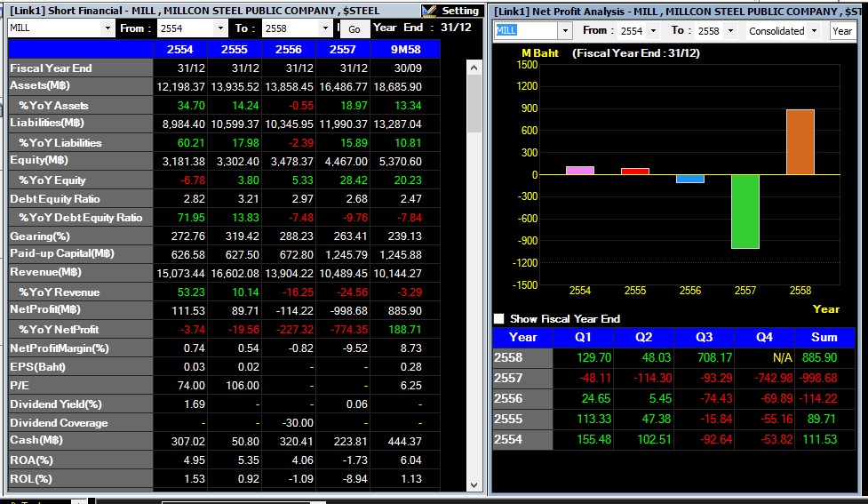Click the Paid-up Capital(M฿) row label
Image resolution: width=868 pixels, height=504 pixels.
point(81,254)
